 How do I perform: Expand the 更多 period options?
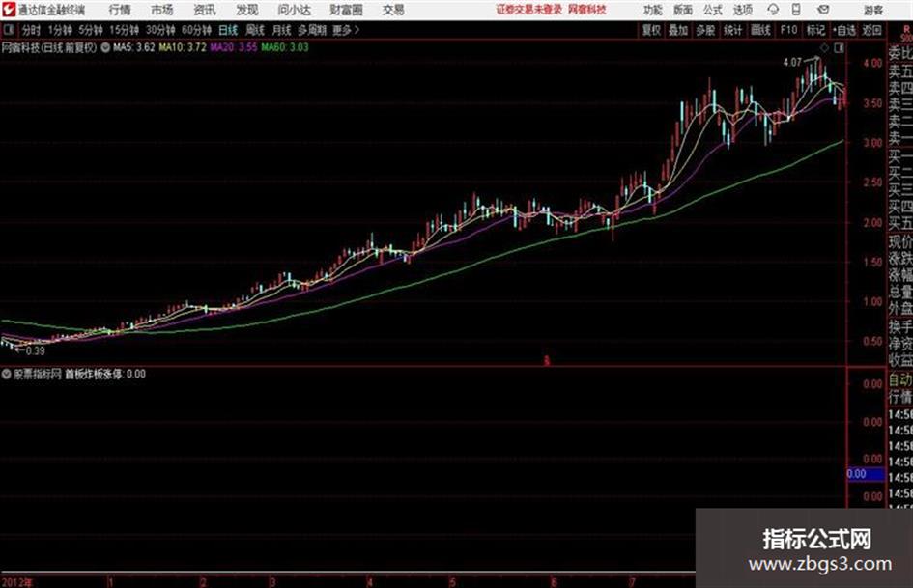(346, 30)
